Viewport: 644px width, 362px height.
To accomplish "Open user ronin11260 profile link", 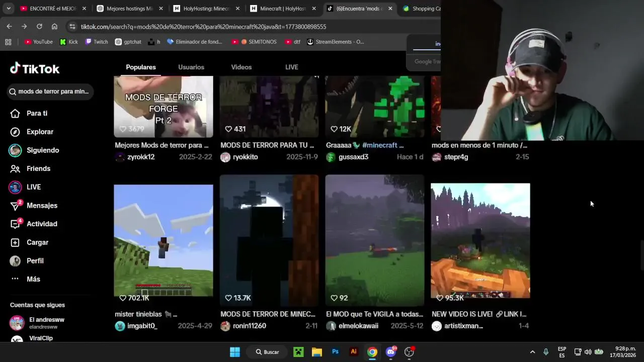I will (250, 326).
